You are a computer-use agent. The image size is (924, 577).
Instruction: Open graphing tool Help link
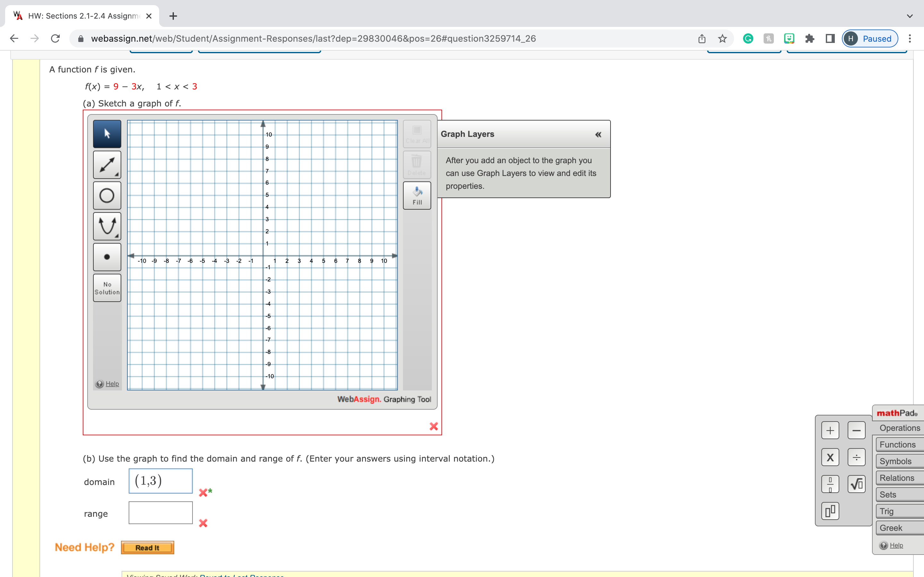[x=112, y=383]
